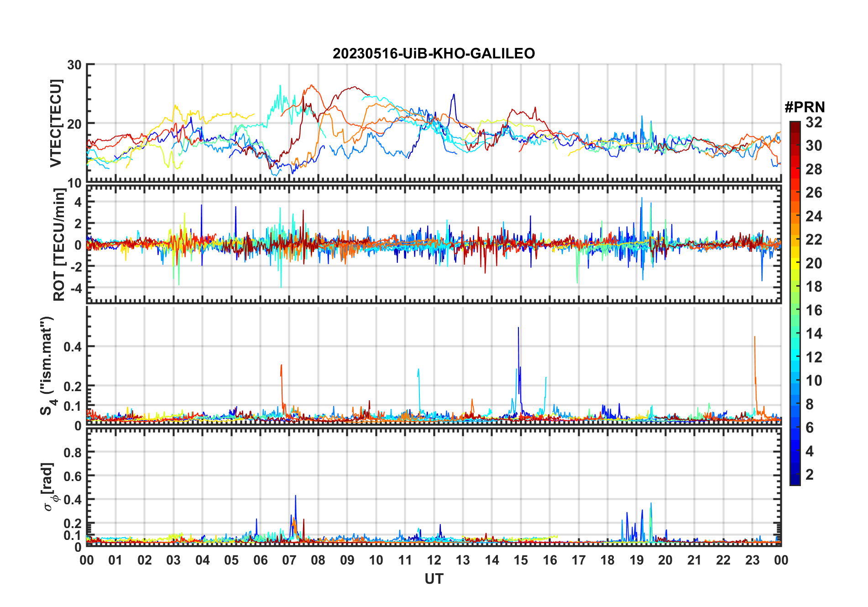
Task: Click UT axis tick label "06"
Action: [260, 560]
